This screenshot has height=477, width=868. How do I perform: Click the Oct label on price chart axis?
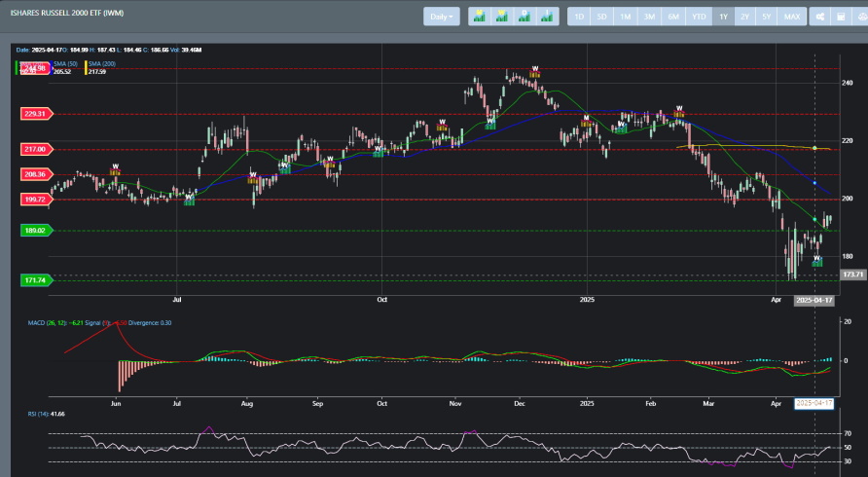click(382, 300)
